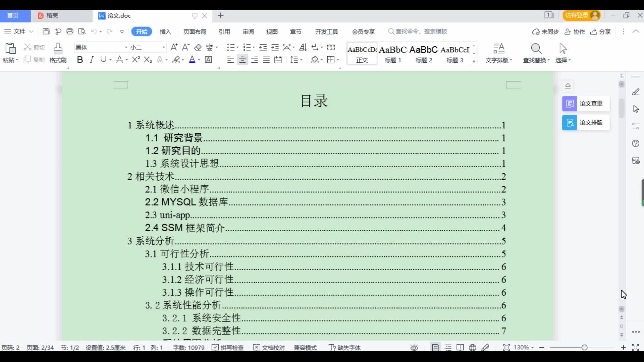Click the italic formatting icon
Screen dimensions: 644x362
coord(91,60)
